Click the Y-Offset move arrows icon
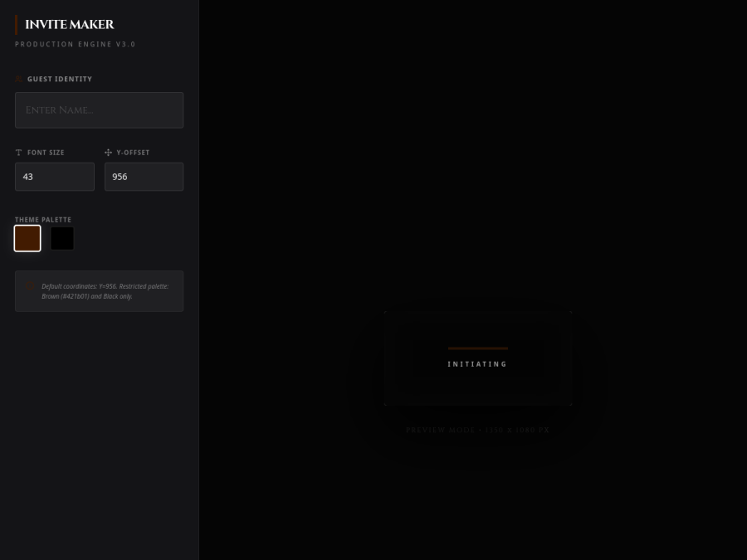This screenshot has width=747, height=560. click(x=108, y=153)
